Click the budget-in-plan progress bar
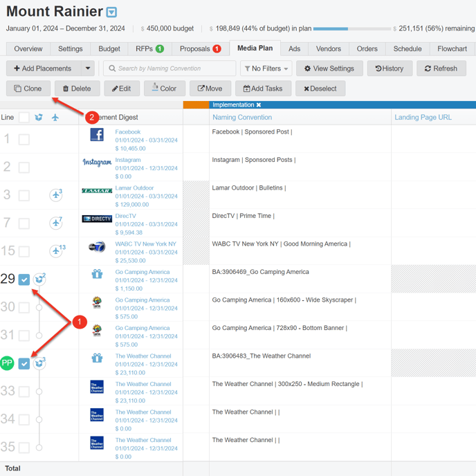 click(352, 29)
